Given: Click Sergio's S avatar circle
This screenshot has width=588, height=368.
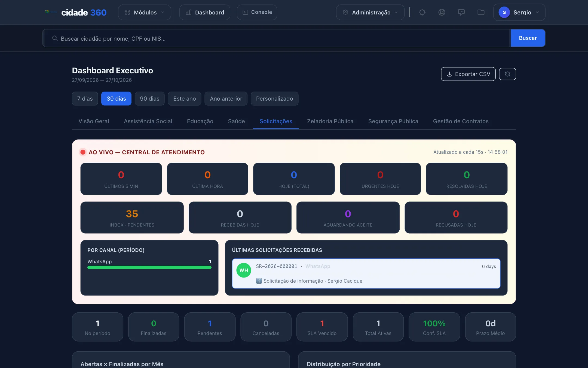Looking at the screenshot, I should click(x=504, y=12).
